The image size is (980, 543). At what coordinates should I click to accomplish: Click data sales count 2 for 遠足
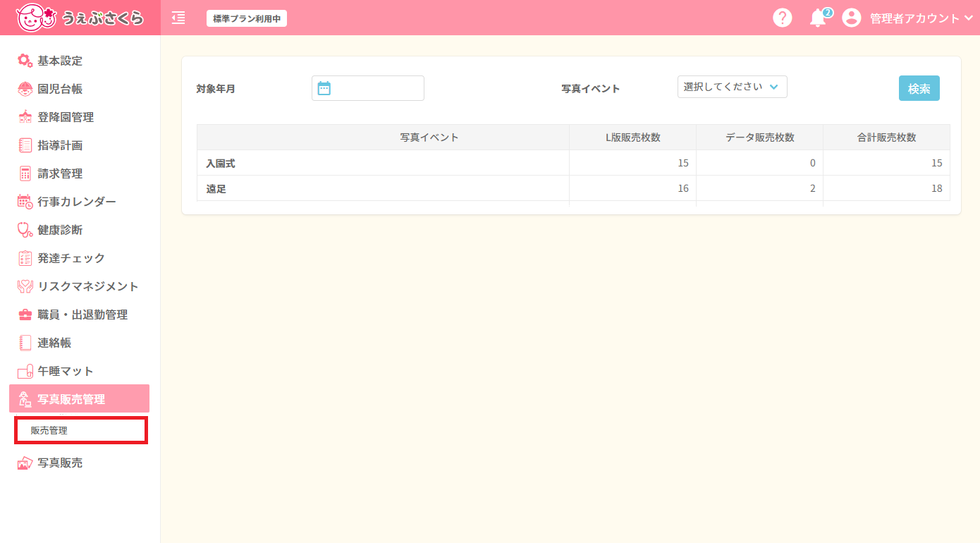pyautogui.click(x=812, y=188)
